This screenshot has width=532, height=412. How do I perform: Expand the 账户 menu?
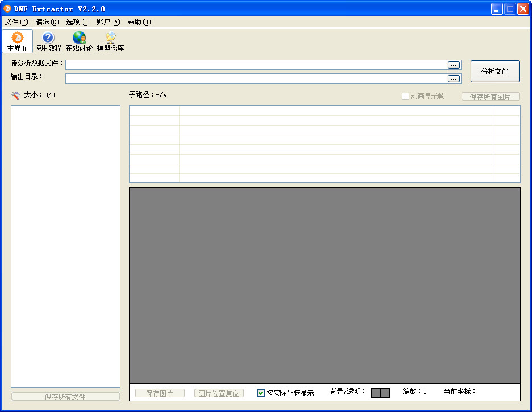pyautogui.click(x=108, y=22)
